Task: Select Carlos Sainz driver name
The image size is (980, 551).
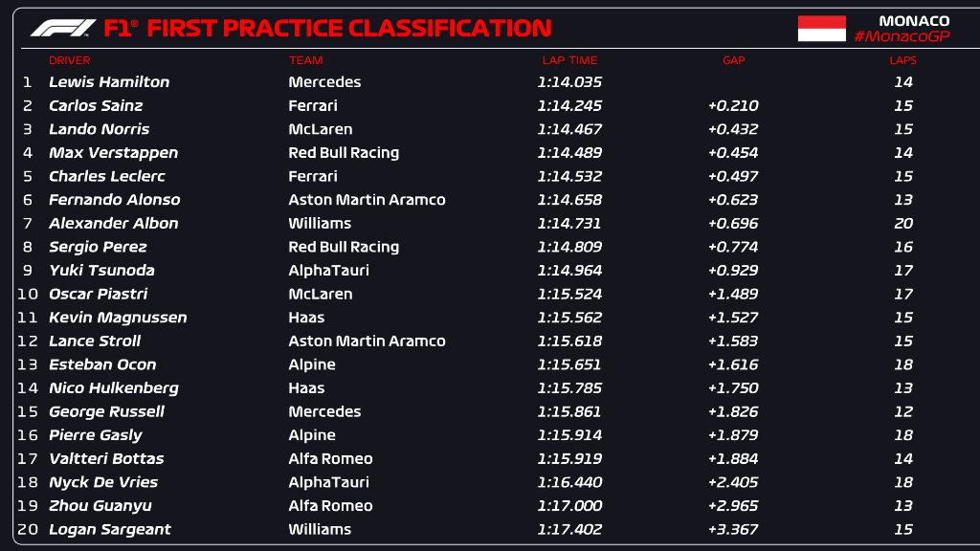Action: pyautogui.click(x=96, y=106)
